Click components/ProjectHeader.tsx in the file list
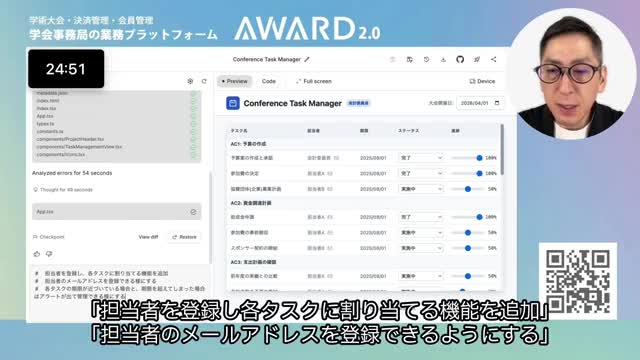Image resolution: width=640 pixels, height=360 pixels. pyautogui.click(x=70, y=139)
